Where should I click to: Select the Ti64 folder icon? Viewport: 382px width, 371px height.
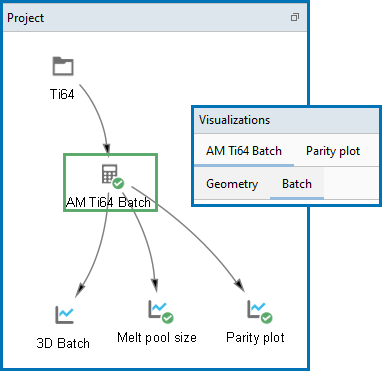coord(63,66)
